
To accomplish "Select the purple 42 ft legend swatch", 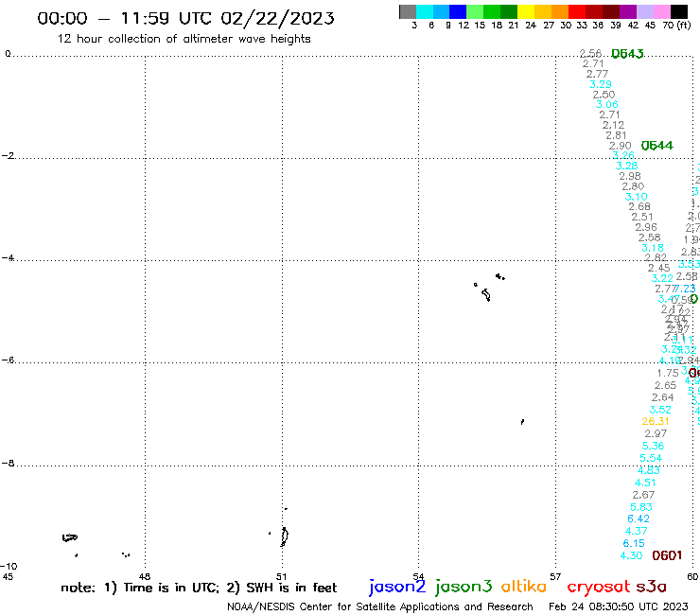I will (628, 11).
